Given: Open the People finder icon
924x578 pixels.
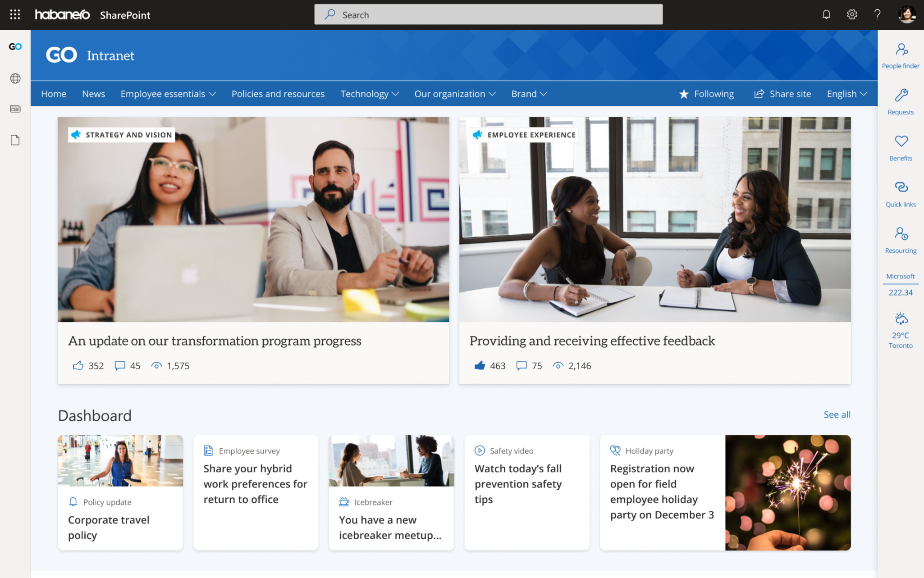Looking at the screenshot, I should [x=901, y=49].
